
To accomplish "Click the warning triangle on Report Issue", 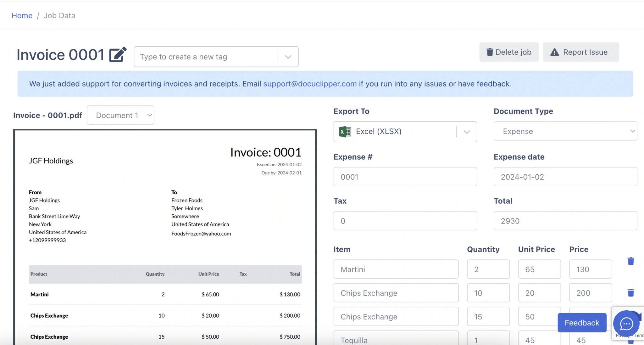I will [555, 52].
